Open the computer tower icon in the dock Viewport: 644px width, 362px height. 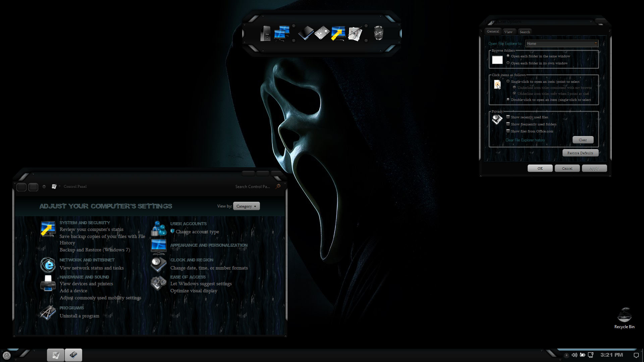265,34
